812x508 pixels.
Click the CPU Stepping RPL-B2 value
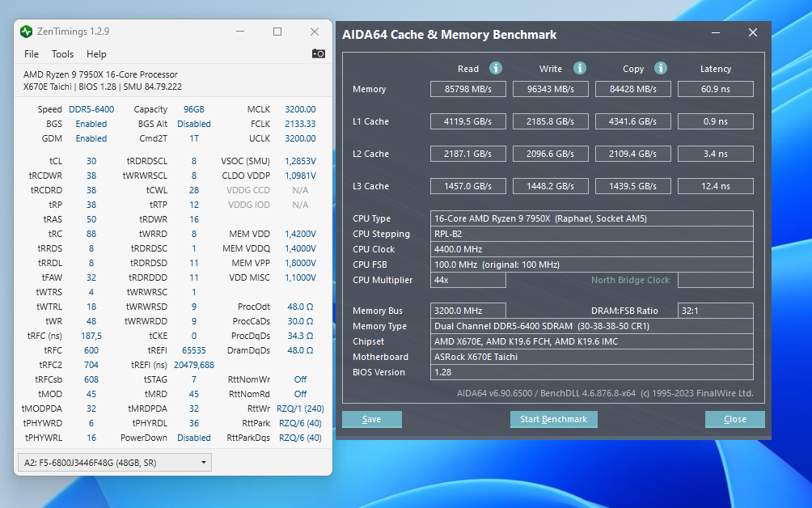[x=592, y=234]
